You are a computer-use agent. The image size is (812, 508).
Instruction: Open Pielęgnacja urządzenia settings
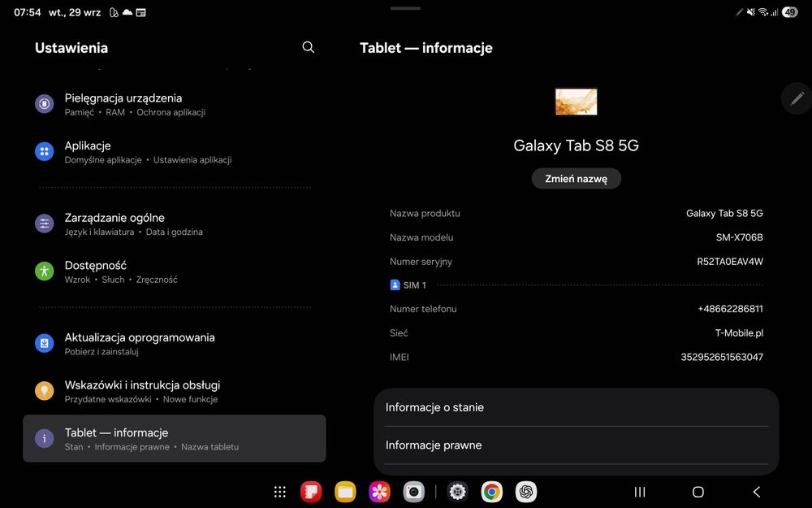(x=174, y=104)
